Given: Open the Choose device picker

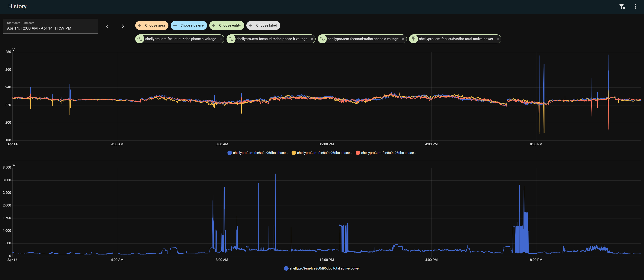Looking at the screenshot, I should pos(189,25).
